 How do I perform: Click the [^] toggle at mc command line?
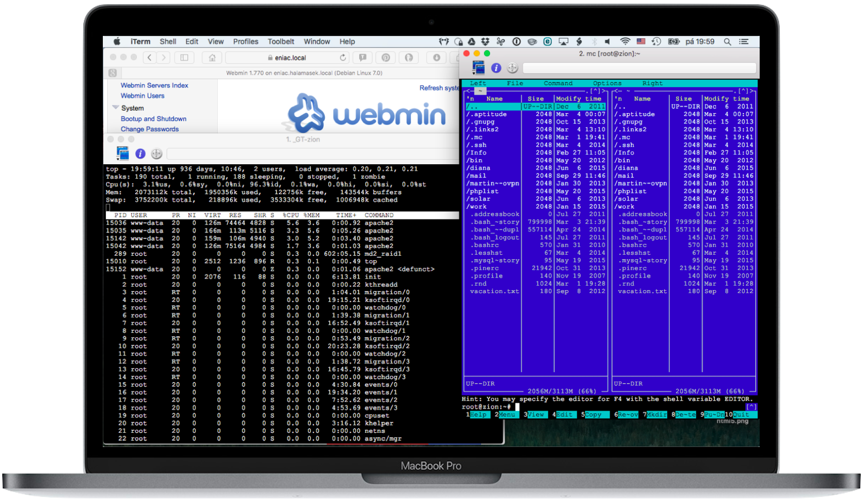pyautogui.click(x=751, y=407)
